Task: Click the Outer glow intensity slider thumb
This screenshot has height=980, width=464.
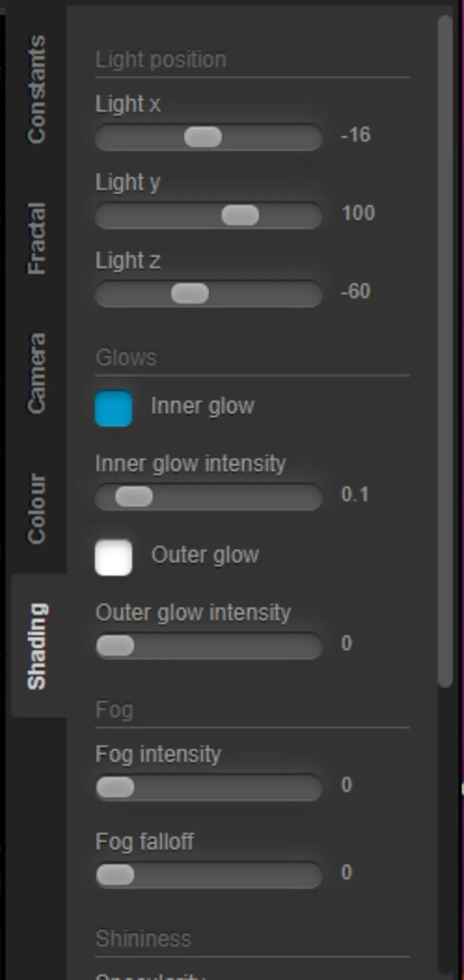Action: (x=115, y=646)
